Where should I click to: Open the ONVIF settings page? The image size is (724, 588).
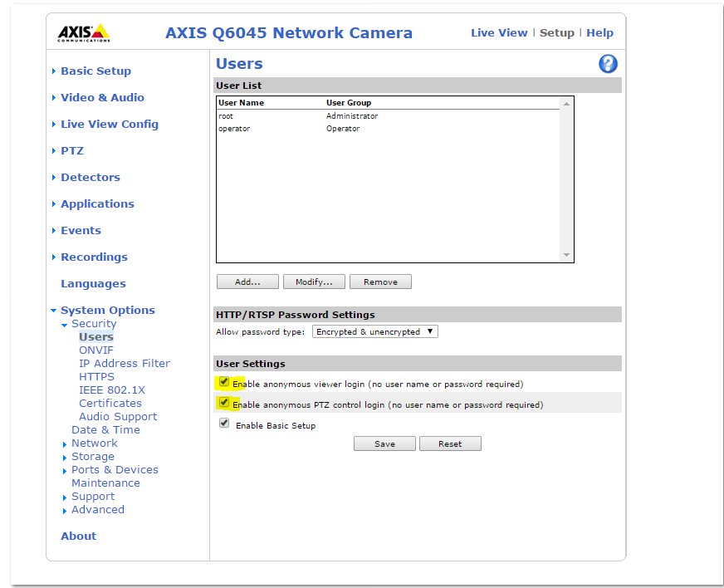(95, 350)
